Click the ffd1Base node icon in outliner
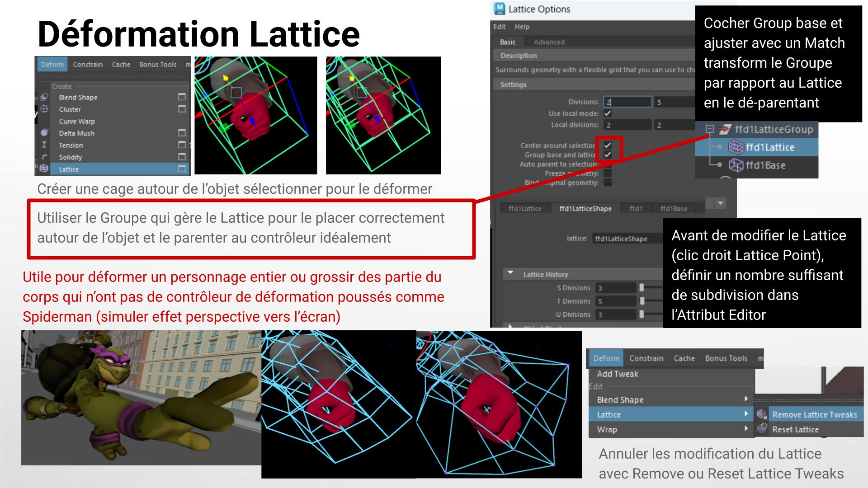 click(x=736, y=165)
